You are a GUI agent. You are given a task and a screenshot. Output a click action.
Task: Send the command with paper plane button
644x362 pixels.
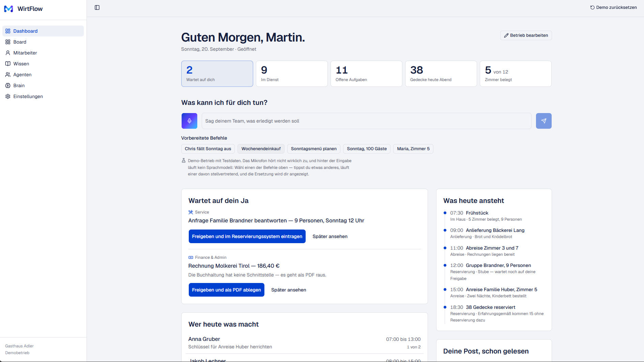(x=544, y=121)
